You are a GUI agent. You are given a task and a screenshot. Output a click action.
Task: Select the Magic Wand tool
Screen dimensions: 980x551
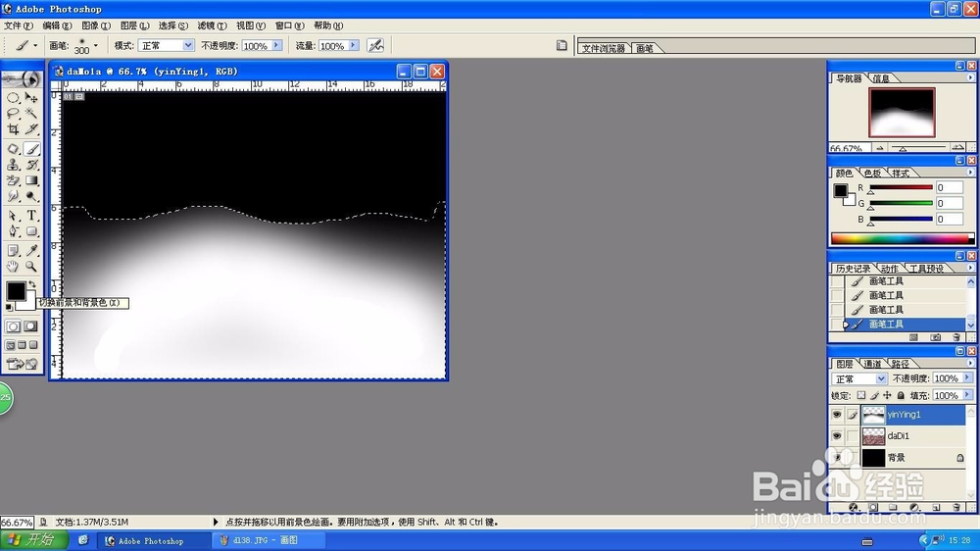[x=31, y=113]
